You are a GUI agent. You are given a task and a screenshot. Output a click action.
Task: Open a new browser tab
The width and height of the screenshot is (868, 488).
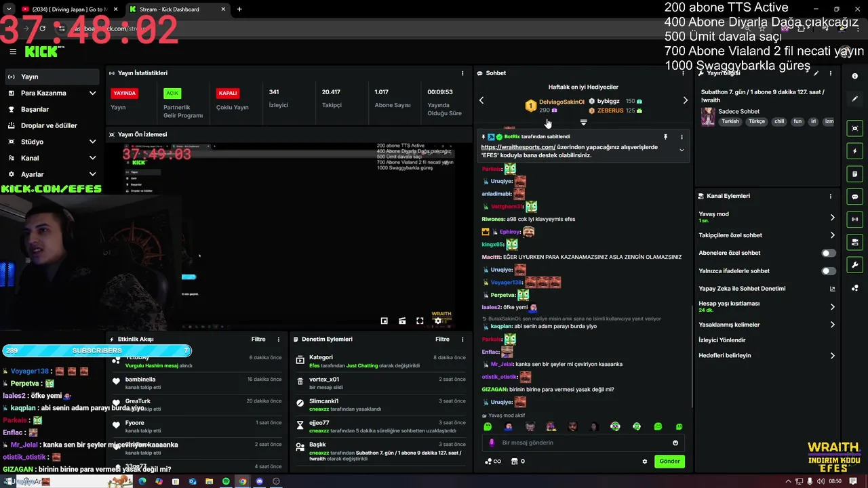(239, 9)
